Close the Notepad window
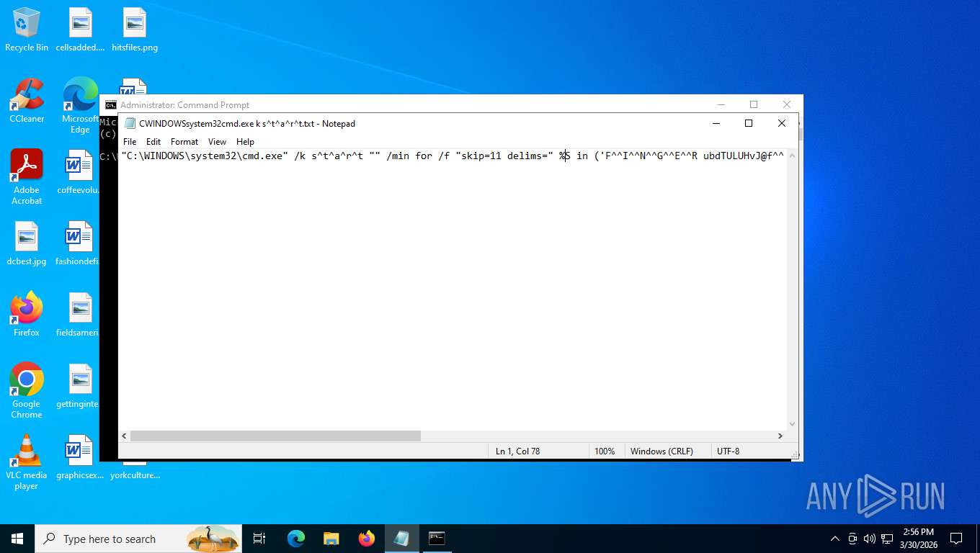980x553 pixels. (x=782, y=123)
